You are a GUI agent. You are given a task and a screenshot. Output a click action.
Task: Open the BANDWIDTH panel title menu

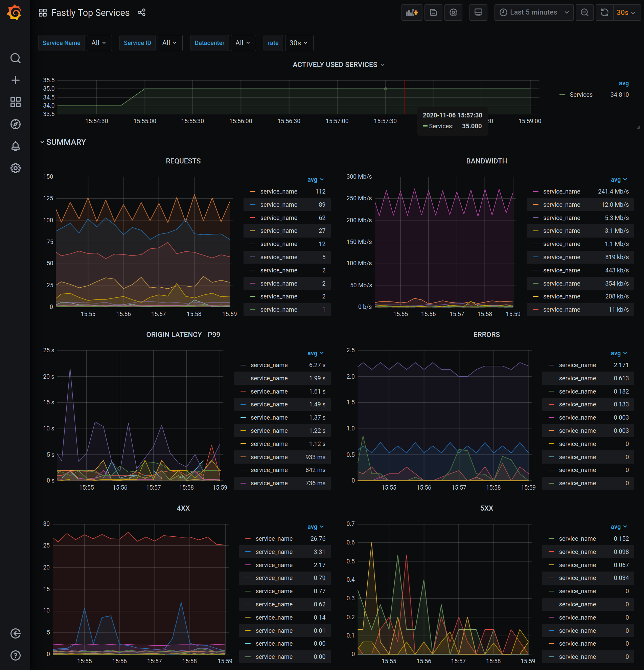click(486, 161)
